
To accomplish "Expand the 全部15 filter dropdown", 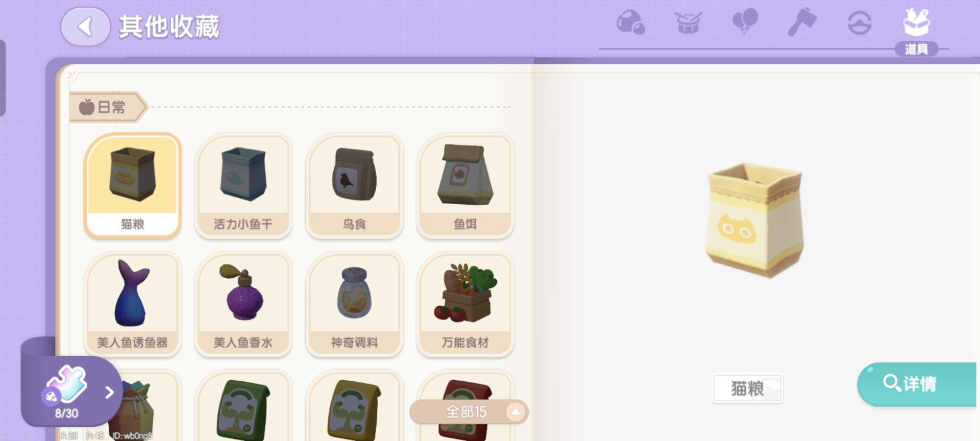I will 469,411.
